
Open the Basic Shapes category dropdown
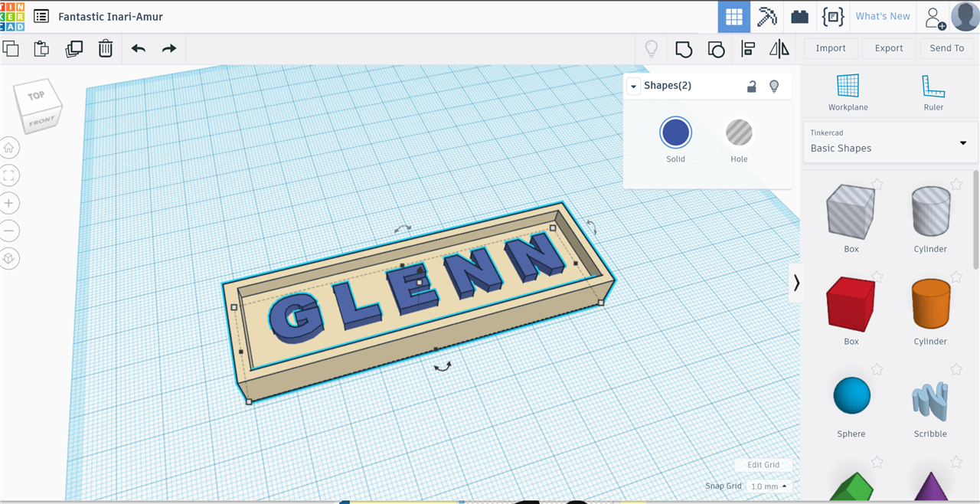890,142
